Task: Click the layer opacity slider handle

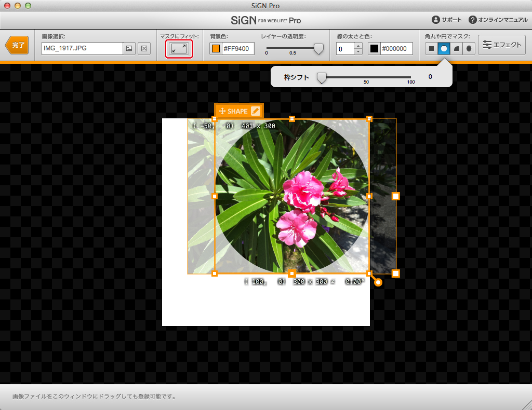Action: (x=318, y=49)
